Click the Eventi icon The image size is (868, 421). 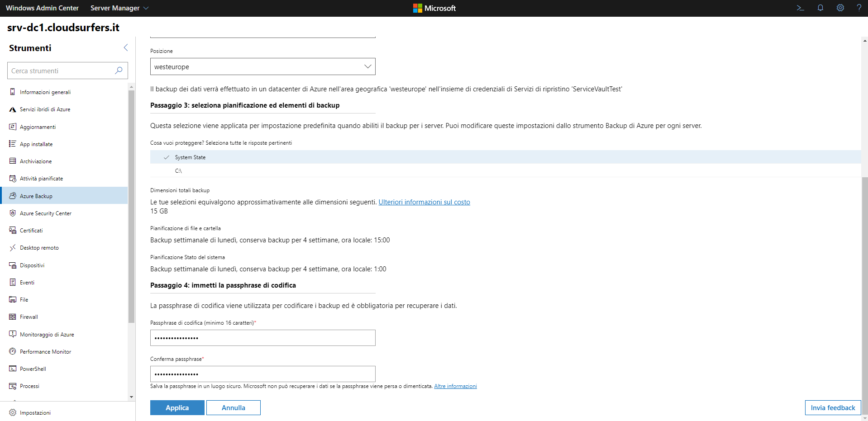pos(13,282)
